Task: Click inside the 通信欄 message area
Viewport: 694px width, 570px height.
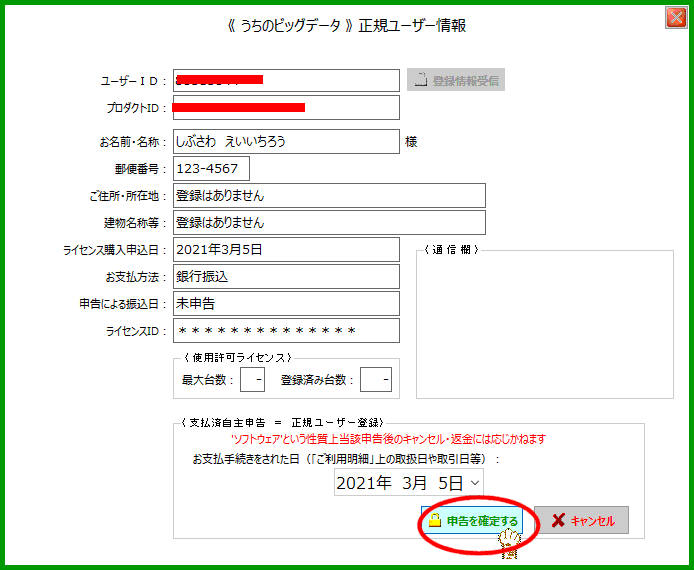Action: [x=545, y=325]
